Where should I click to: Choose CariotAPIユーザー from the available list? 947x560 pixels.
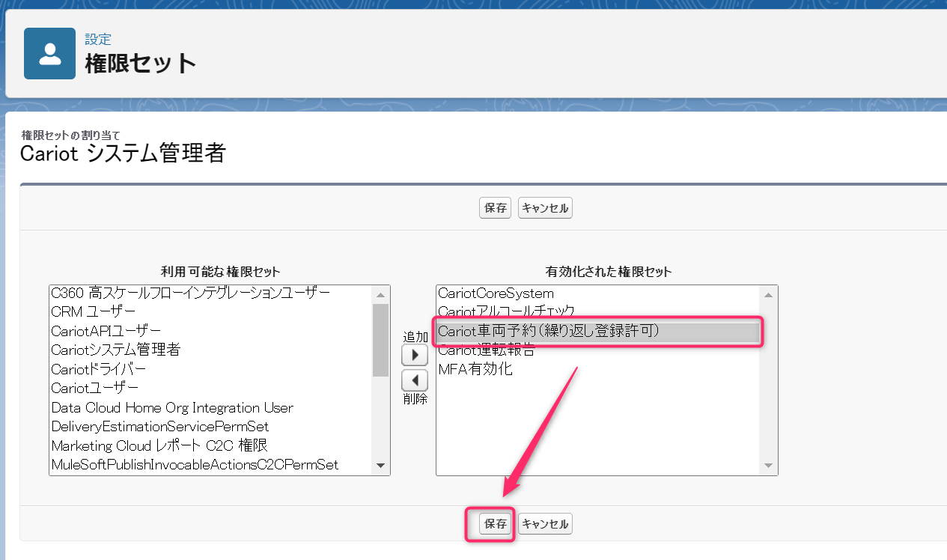tap(210, 330)
